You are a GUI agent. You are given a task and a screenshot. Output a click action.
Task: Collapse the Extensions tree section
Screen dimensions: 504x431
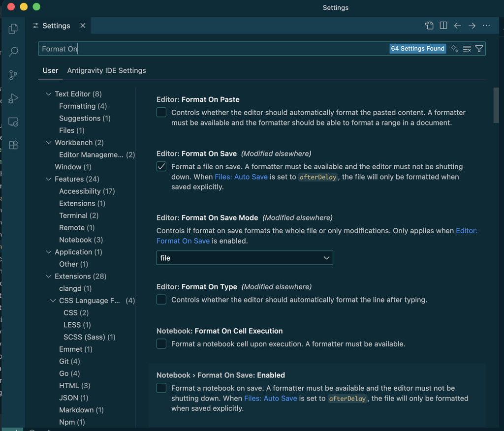tap(49, 276)
